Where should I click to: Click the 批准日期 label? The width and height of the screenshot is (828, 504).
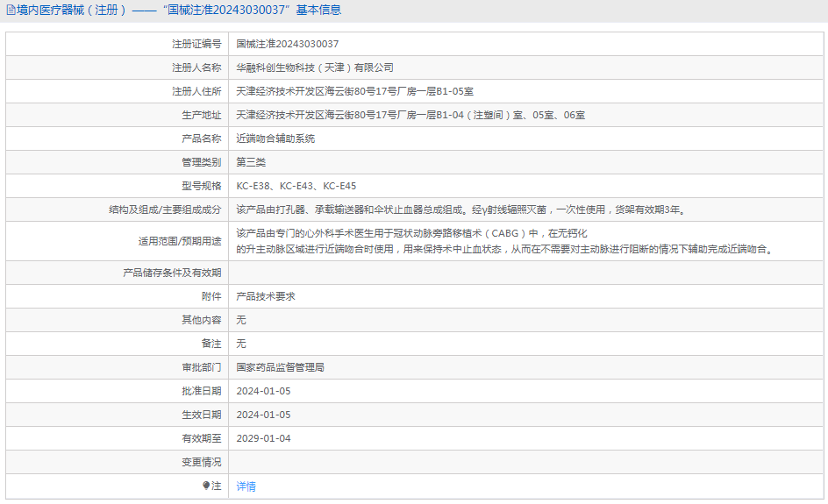click(202, 391)
